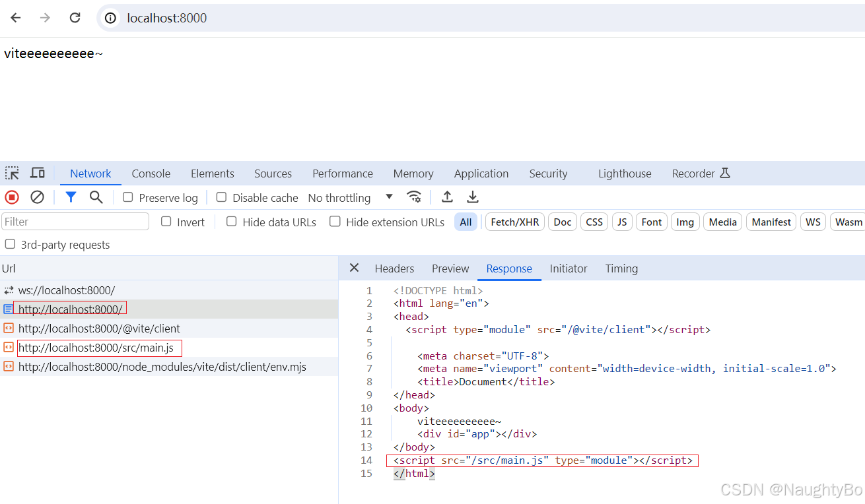Select the ws://localhost:8000/ request

click(169, 290)
